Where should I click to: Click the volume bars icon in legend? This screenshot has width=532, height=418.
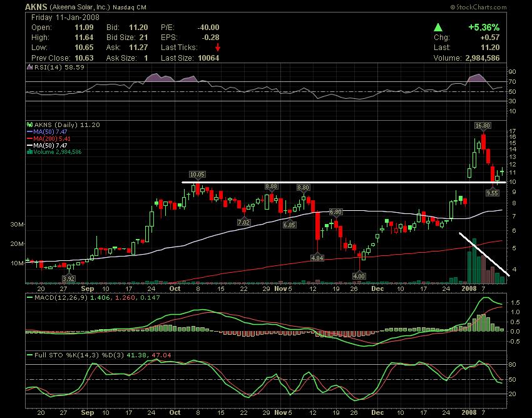coord(30,151)
